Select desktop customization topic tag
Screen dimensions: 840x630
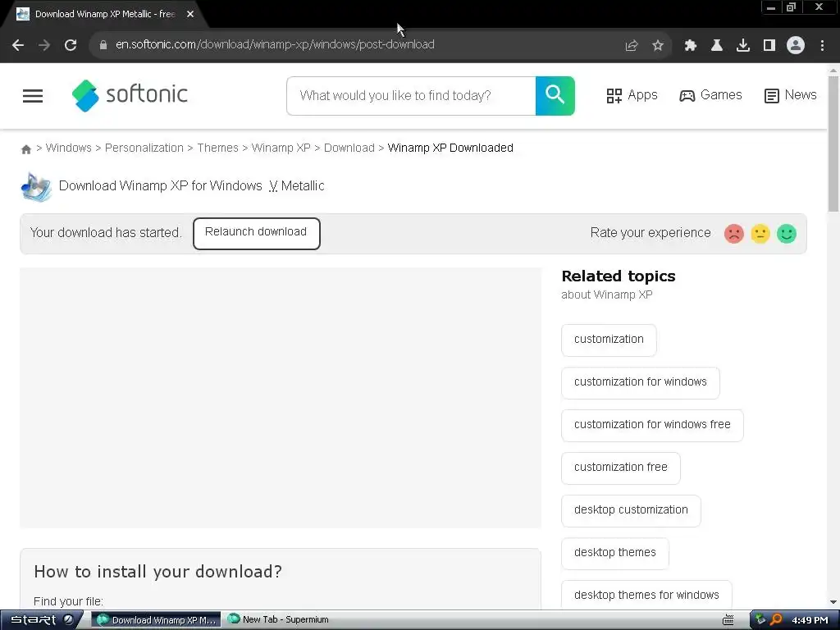click(x=631, y=510)
